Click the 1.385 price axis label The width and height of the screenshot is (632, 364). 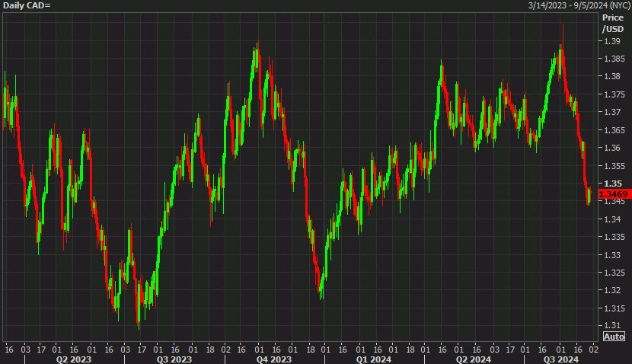[x=614, y=59]
